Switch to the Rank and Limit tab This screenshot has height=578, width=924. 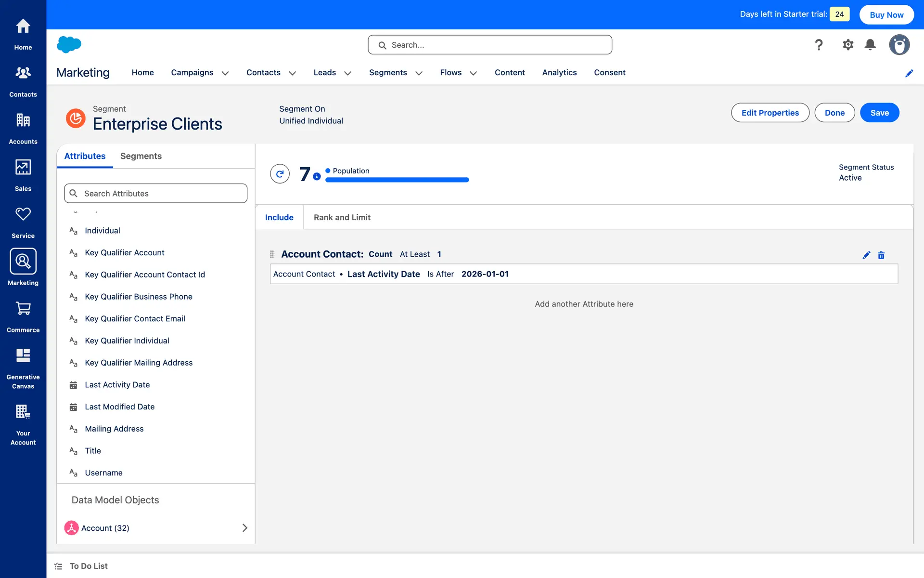pyautogui.click(x=342, y=217)
